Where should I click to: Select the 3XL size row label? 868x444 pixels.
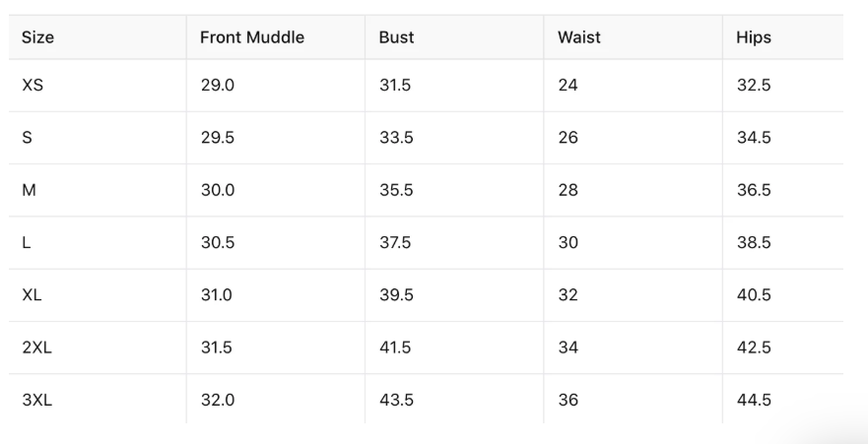36,400
